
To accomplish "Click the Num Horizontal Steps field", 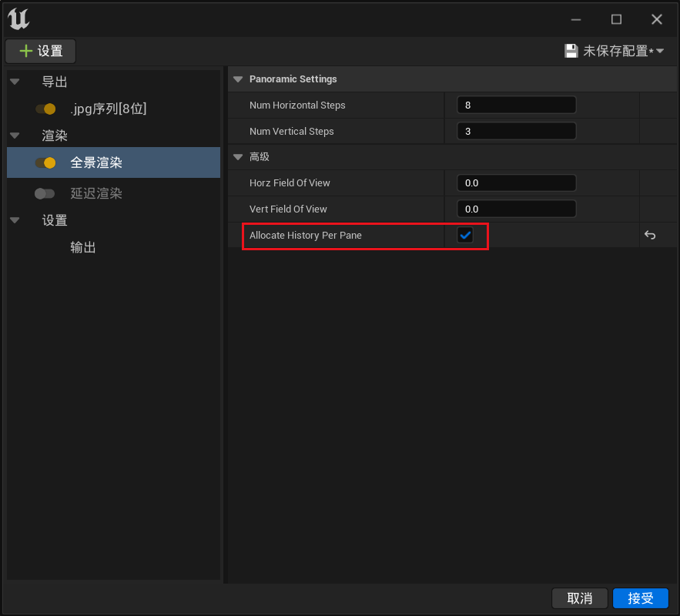I will point(516,105).
